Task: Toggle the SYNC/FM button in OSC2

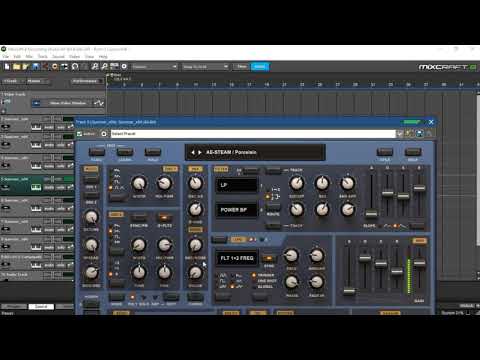Action: pos(139,218)
